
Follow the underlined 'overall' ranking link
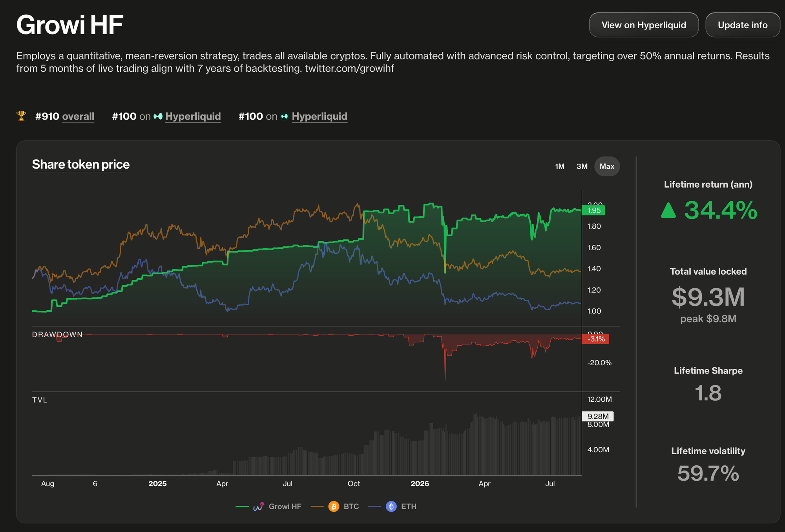pyautogui.click(x=78, y=117)
